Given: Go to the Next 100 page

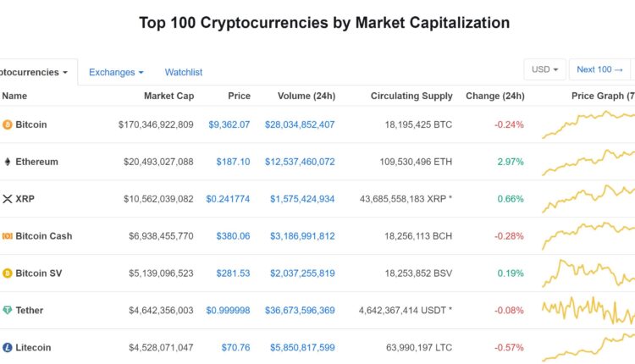Looking at the screenshot, I should coord(599,69).
